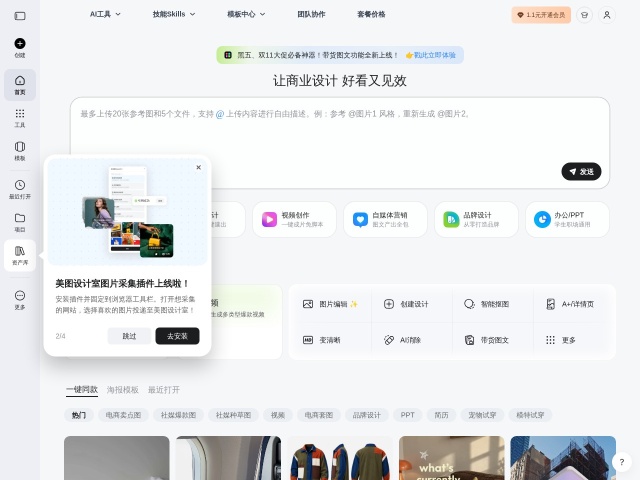
Task: Open the colorful jackets template thumbnail
Action: (340, 458)
